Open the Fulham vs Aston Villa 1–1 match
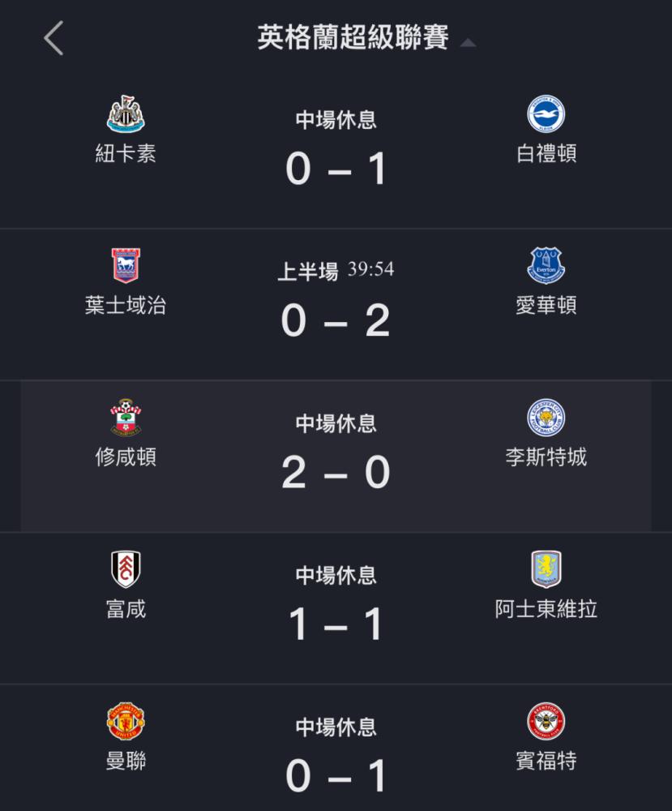This screenshot has width=672, height=811. tap(336, 607)
